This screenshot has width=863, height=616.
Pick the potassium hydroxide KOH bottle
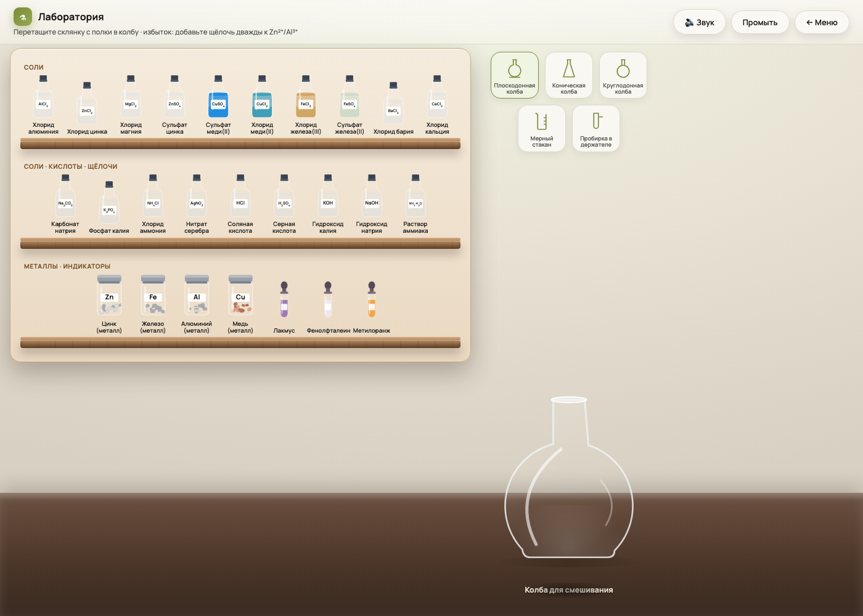click(328, 197)
